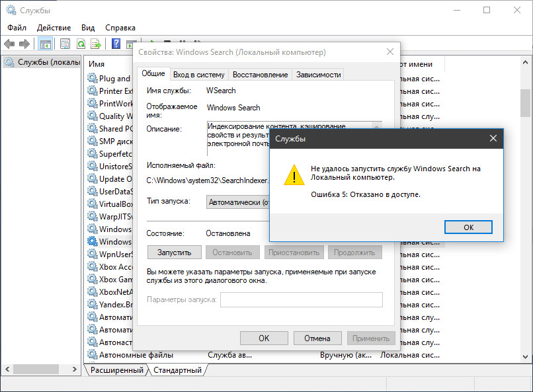Select the PrintWork service gear icon
This screenshot has height=392, width=533.
(x=93, y=104)
